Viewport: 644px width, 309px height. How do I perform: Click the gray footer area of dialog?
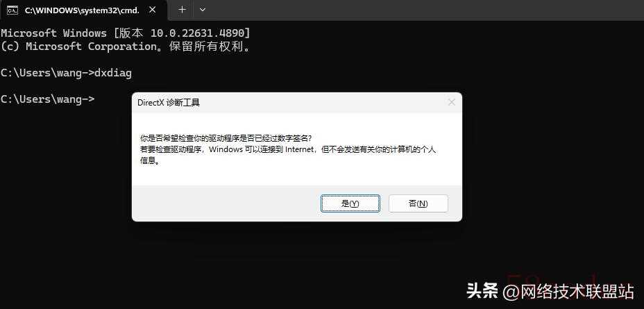[226, 203]
